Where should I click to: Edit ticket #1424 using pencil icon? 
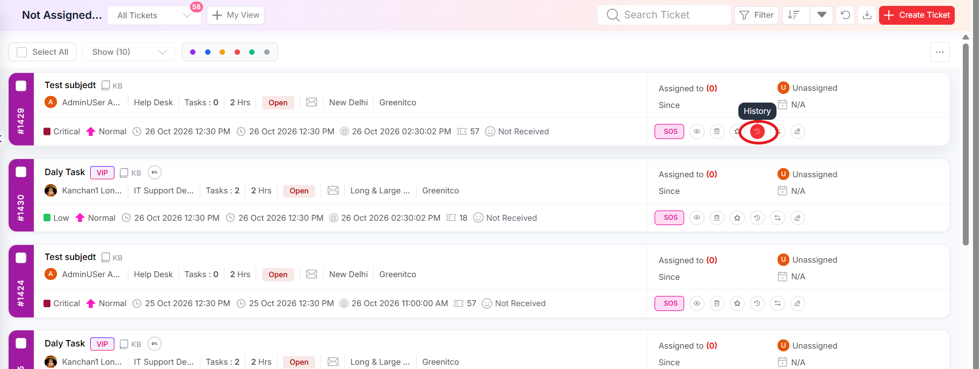click(797, 303)
